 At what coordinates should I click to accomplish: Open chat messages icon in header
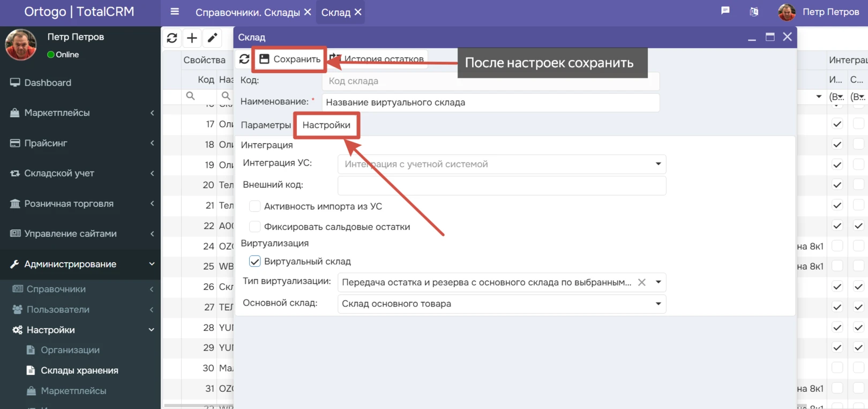(725, 11)
